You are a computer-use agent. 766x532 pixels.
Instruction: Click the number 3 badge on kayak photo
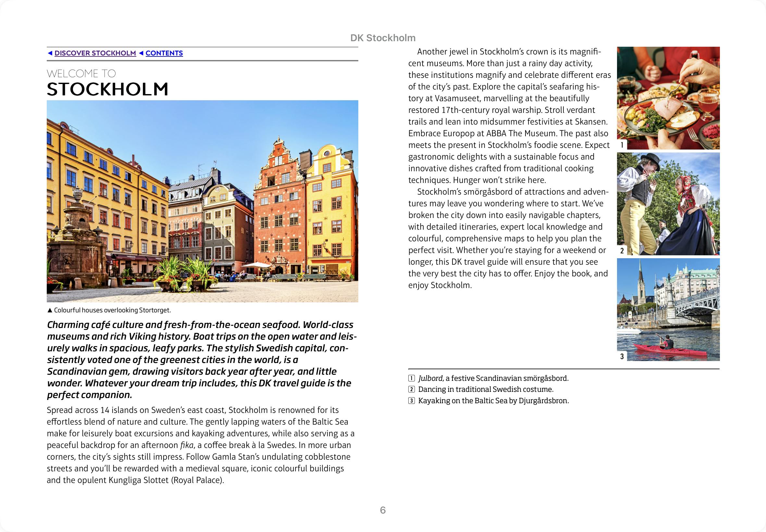click(622, 356)
